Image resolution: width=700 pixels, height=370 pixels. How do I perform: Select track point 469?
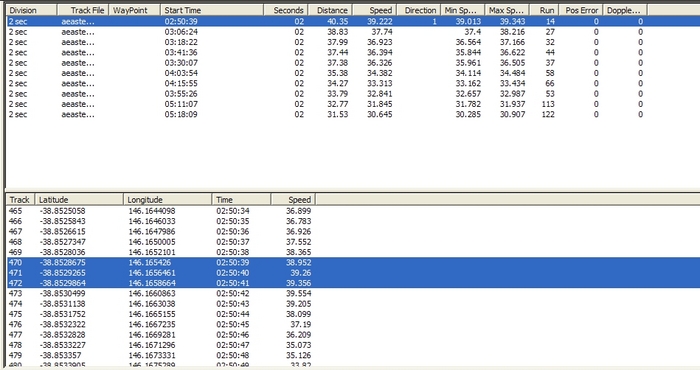(x=353, y=252)
